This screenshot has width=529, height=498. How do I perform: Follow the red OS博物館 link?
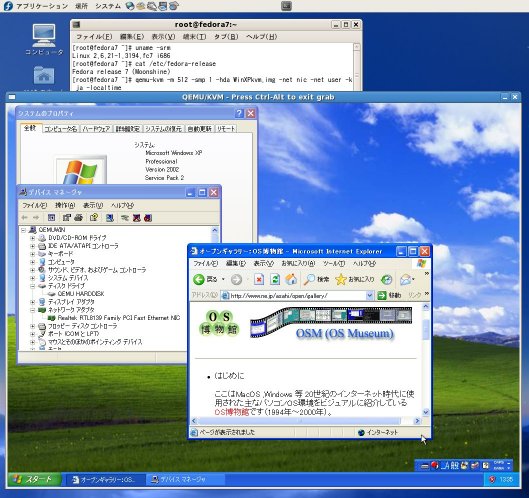[x=231, y=412]
